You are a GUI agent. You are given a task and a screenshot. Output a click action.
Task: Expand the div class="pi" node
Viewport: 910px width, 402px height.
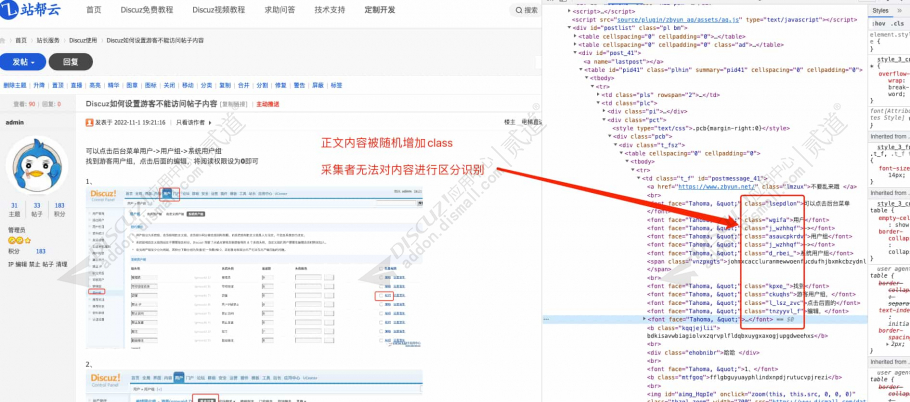click(x=604, y=111)
